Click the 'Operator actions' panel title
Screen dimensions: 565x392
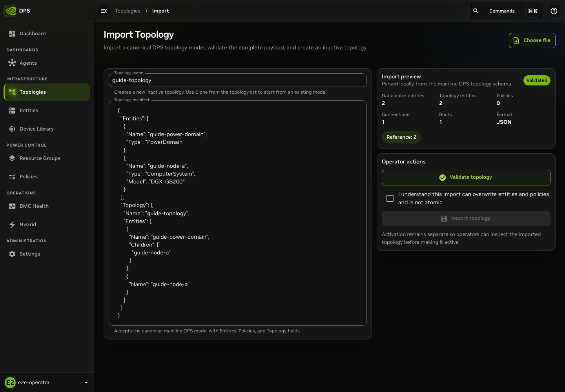[403, 162]
